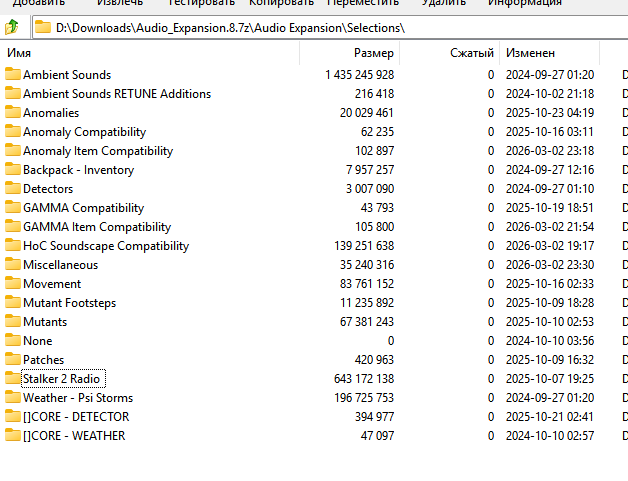Viewport: 628px width, 481px height.
Task: Select the Ambient Sounds folder icon
Action: click(13, 74)
